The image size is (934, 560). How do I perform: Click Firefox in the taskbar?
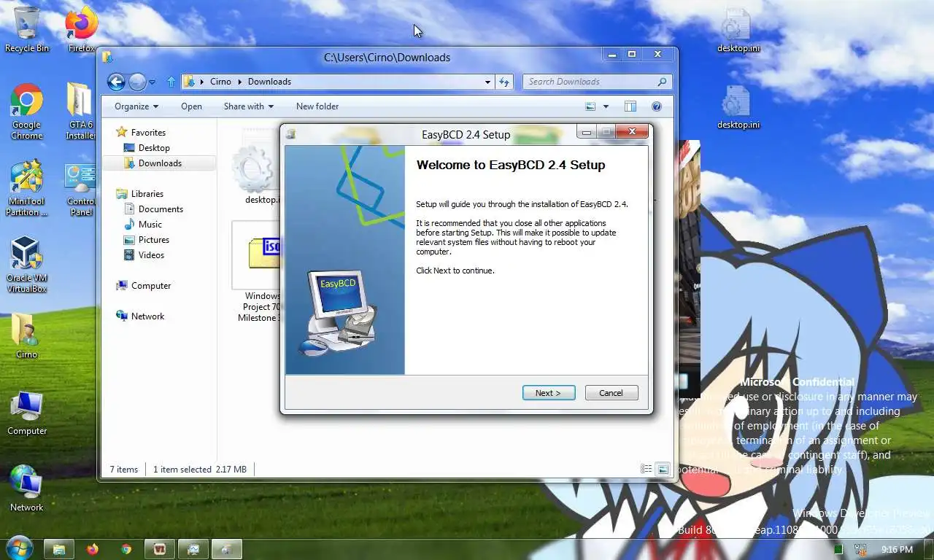pos(93,549)
